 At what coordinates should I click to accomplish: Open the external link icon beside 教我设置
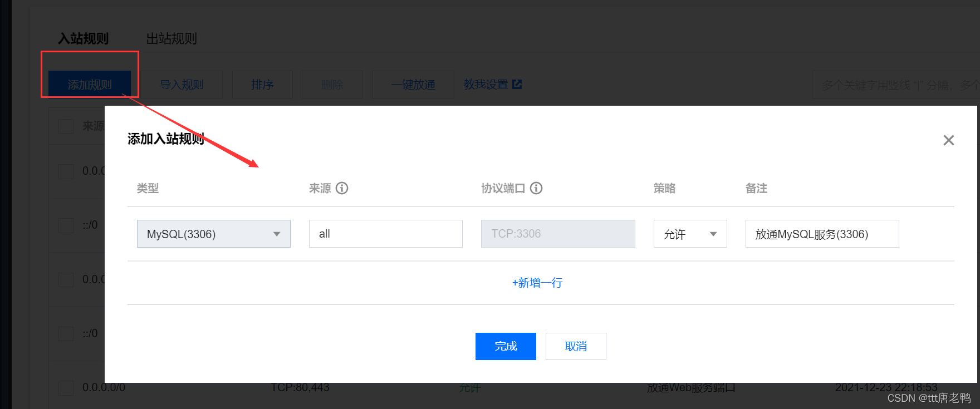coord(517,84)
